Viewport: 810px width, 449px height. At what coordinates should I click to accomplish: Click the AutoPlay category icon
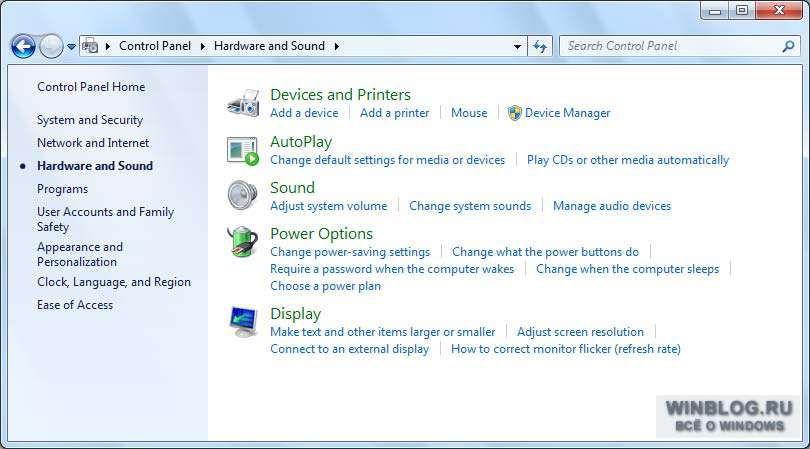pos(243,151)
